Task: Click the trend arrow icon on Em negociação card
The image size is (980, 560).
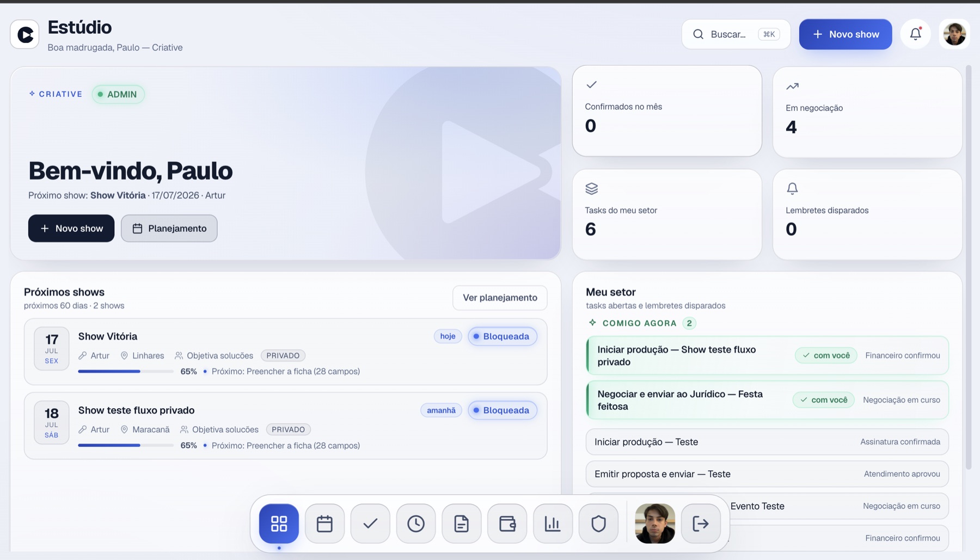Action: (792, 86)
